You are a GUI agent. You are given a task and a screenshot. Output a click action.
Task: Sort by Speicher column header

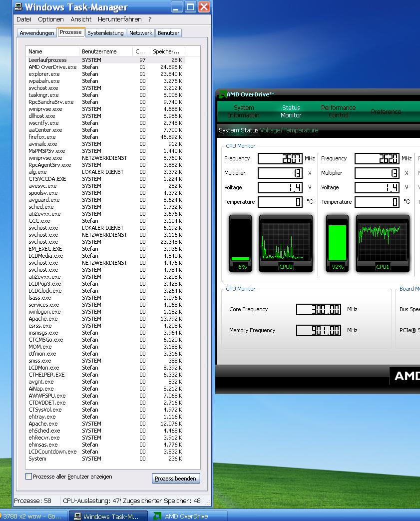pyautogui.click(x=167, y=51)
